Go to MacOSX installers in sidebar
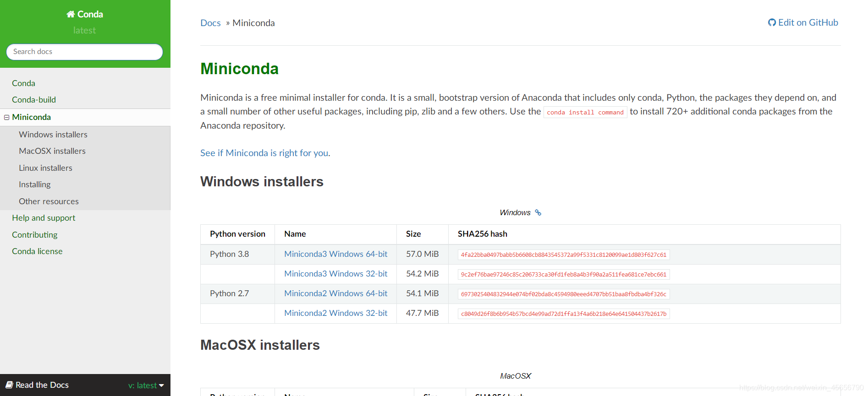Viewport: 868px width, 396px height. [52, 151]
